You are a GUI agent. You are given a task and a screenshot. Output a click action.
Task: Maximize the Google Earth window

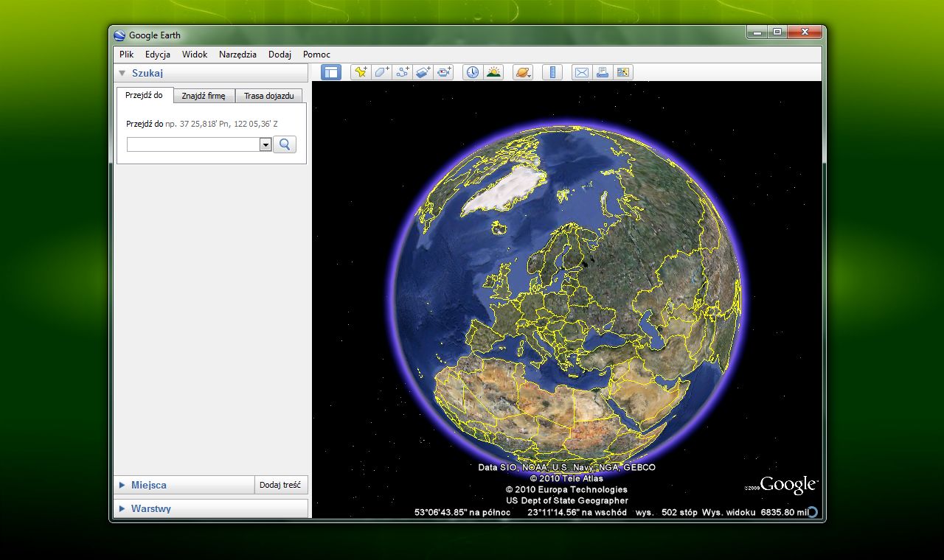tap(777, 32)
